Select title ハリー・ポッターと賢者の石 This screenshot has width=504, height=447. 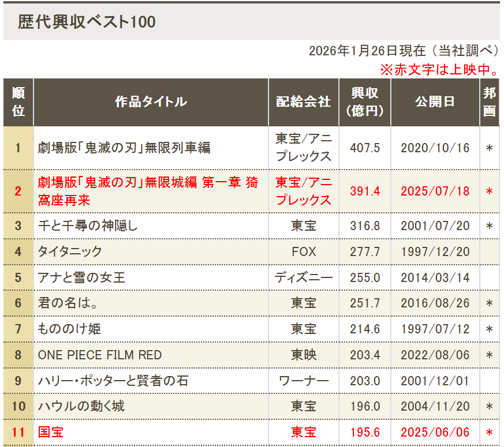113,381
